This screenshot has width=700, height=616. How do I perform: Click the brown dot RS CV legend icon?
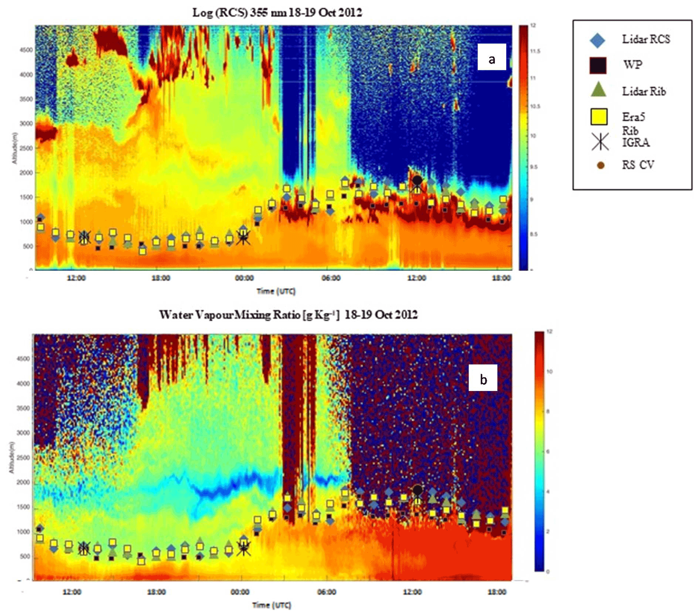pos(600,166)
